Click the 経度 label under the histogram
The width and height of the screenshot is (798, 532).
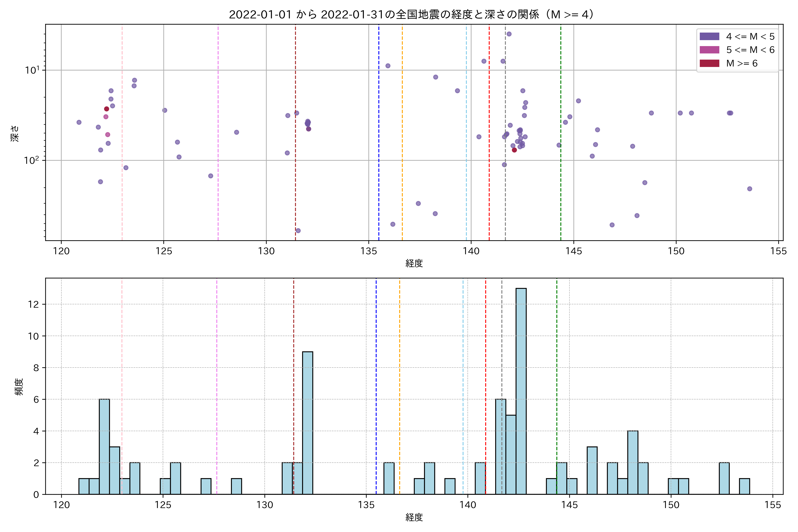(414, 517)
